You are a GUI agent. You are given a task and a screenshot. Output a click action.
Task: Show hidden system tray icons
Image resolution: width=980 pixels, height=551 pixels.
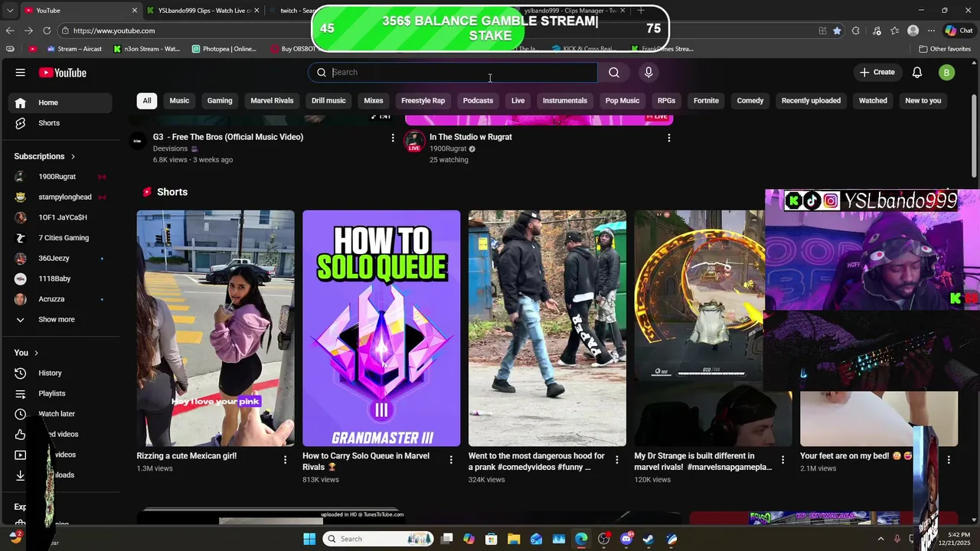(880, 539)
